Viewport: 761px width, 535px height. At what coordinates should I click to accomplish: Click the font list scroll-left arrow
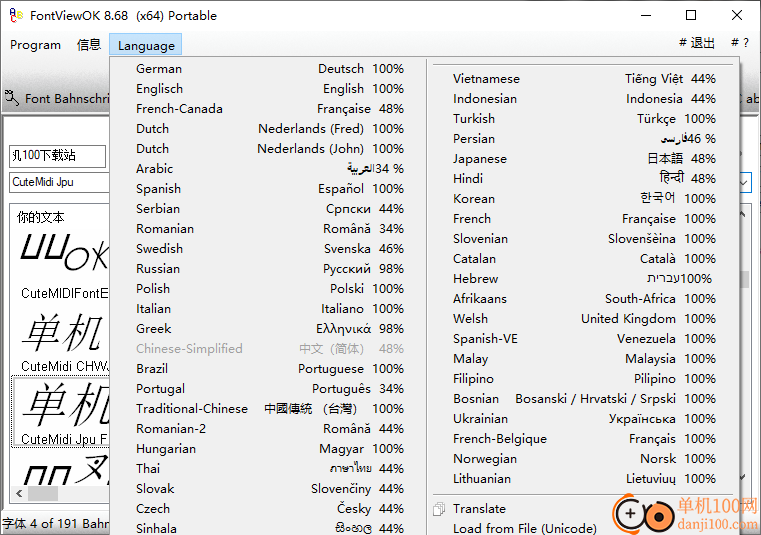point(19,494)
